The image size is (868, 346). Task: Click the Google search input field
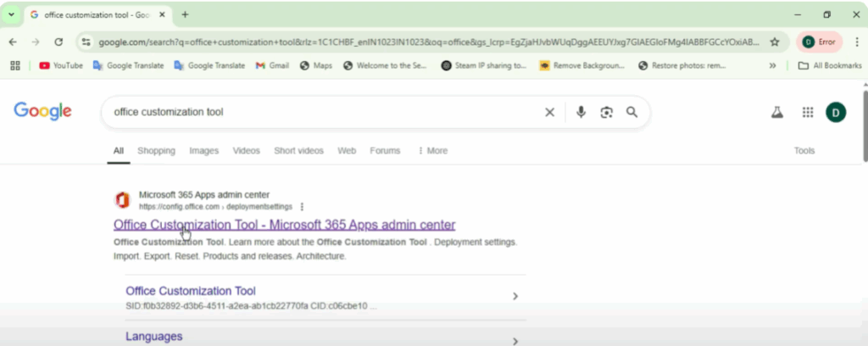324,113
